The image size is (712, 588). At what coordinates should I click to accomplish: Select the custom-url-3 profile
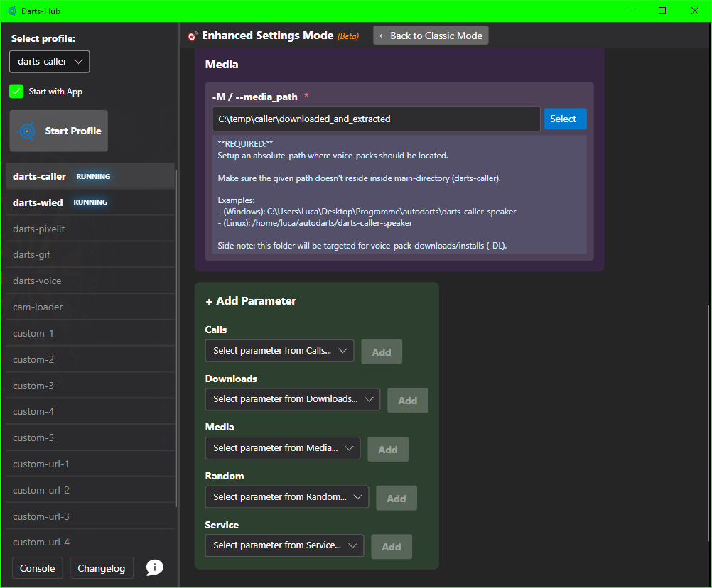90,516
